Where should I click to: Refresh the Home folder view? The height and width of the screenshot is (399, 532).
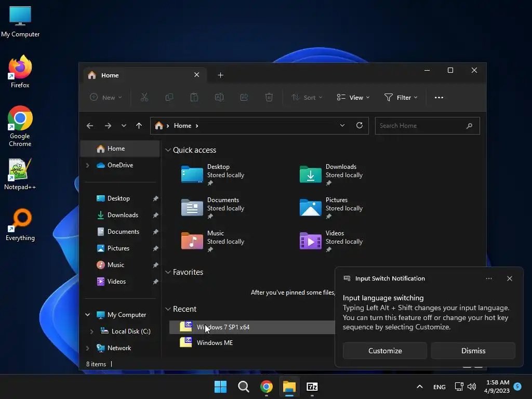360,125
